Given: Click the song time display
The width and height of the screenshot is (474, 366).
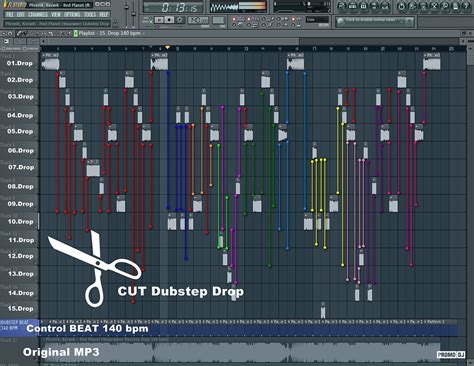Looking at the screenshot, I should (x=173, y=7).
